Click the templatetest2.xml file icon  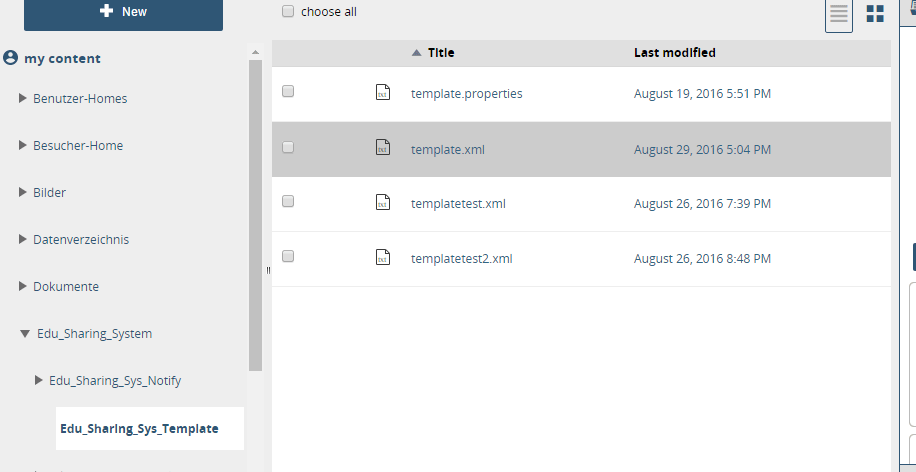pos(382,258)
